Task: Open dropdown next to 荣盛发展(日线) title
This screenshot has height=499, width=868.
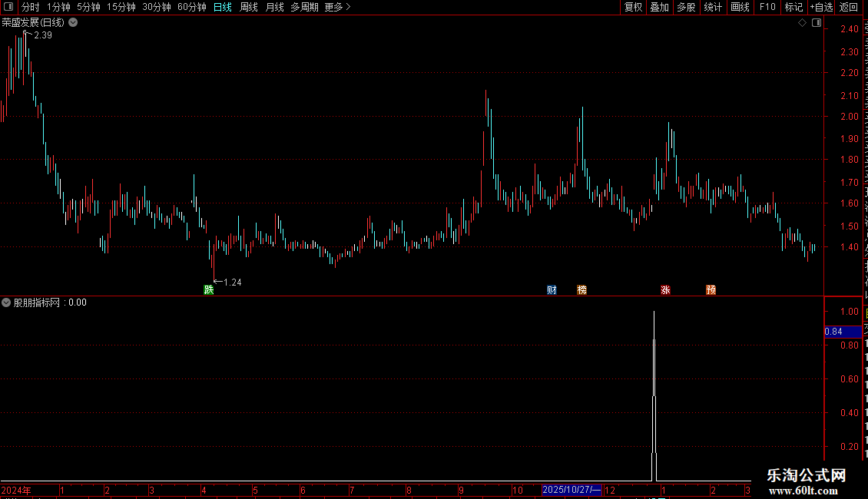Action: pos(73,23)
